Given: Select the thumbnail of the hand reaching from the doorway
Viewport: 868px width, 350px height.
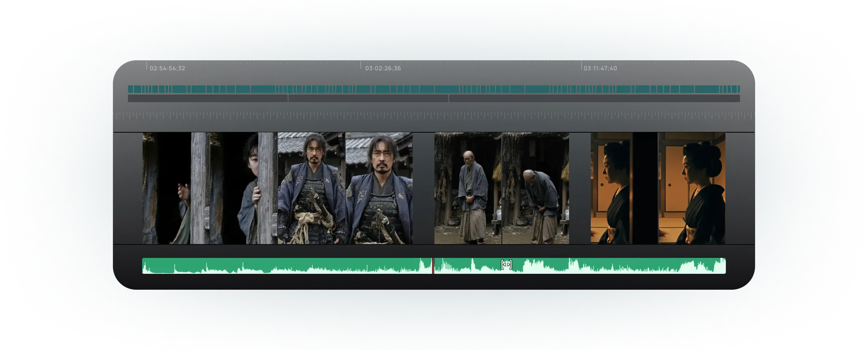Looking at the screenshot, I should [x=176, y=188].
